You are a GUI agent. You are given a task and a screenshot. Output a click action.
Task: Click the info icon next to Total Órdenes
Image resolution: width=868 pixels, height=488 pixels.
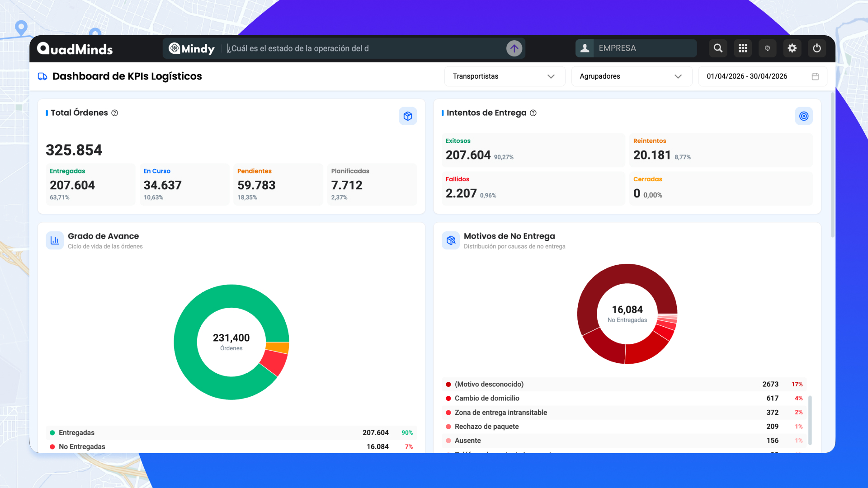(115, 113)
